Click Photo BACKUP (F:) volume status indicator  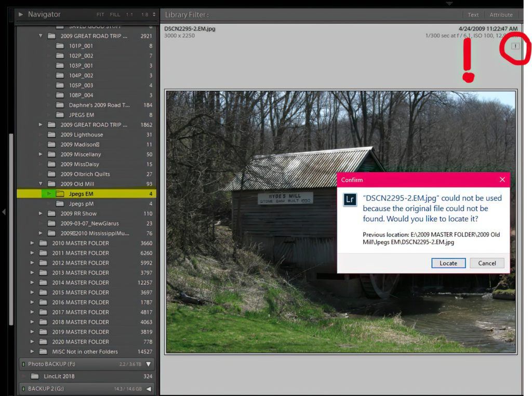click(x=23, y=364)
